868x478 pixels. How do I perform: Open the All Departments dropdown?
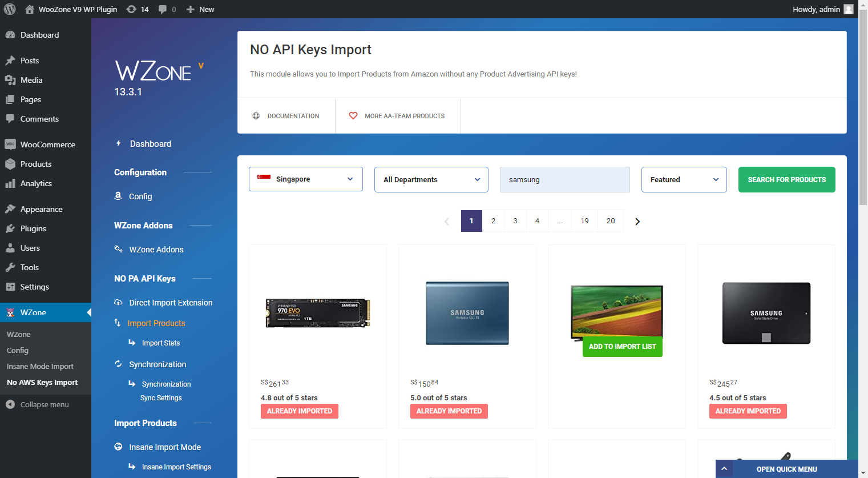(431, 179)
